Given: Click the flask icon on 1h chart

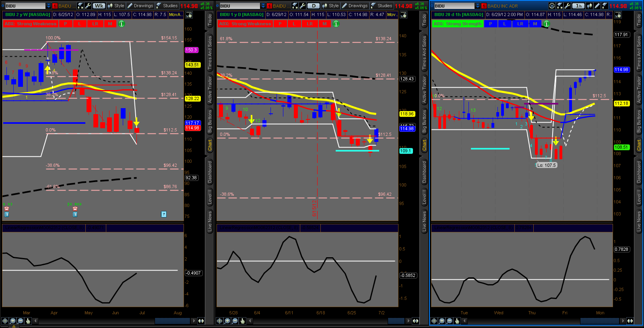Looking at the screenshot, I should click(x=560, y=6).
